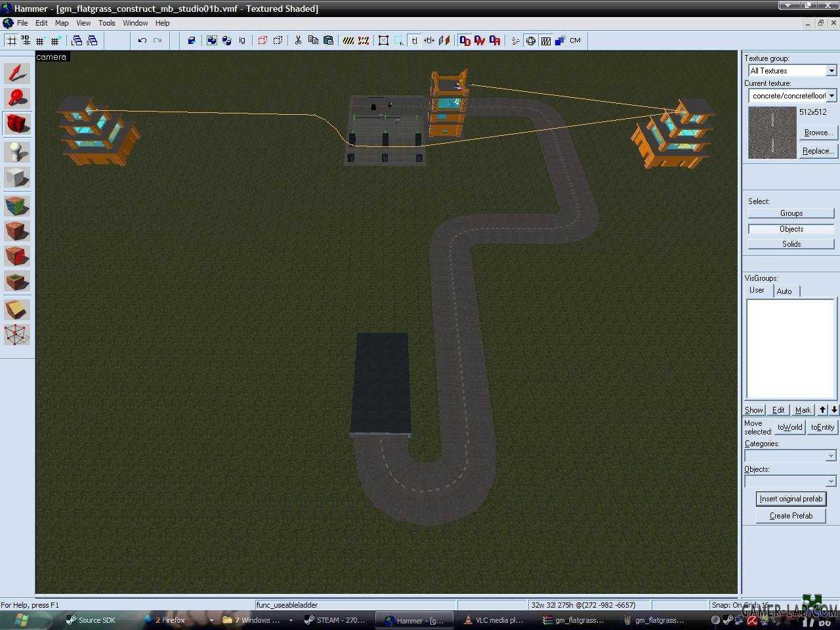Screen dimensions: 840x630
Task: Toggle the 'DW' displacement walkable mask
Action: click(480, 41)
